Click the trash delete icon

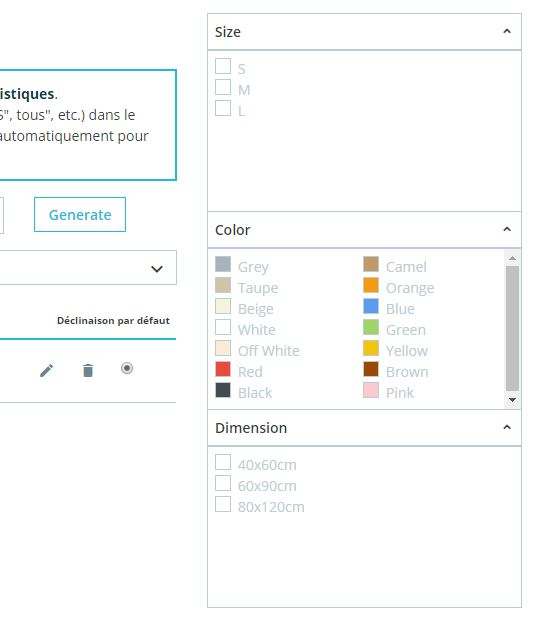coord(88,371)
